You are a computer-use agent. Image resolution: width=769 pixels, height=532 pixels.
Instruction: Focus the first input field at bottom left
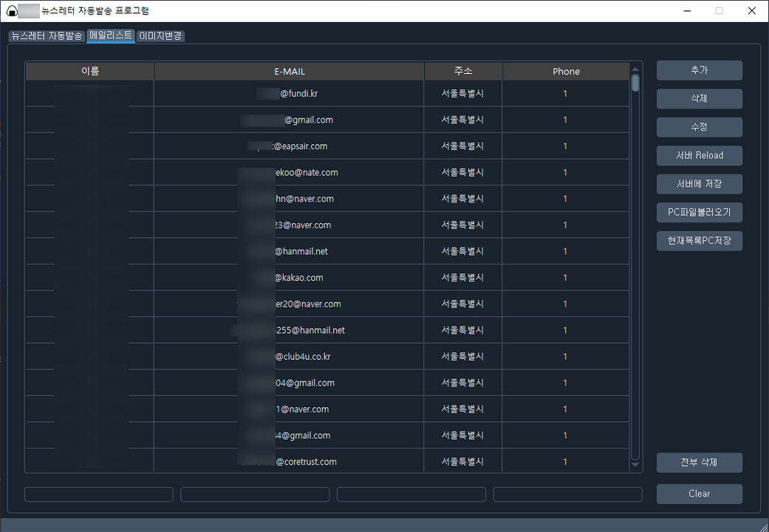[x=99, y=494]
